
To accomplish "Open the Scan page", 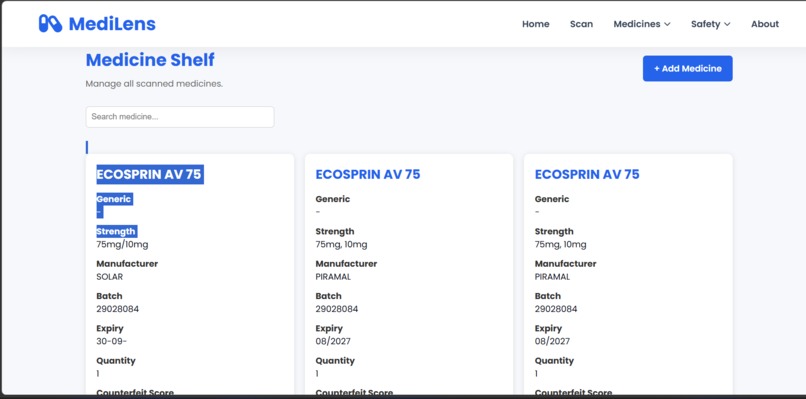I will pyautogui.click(x=581, y=24).
